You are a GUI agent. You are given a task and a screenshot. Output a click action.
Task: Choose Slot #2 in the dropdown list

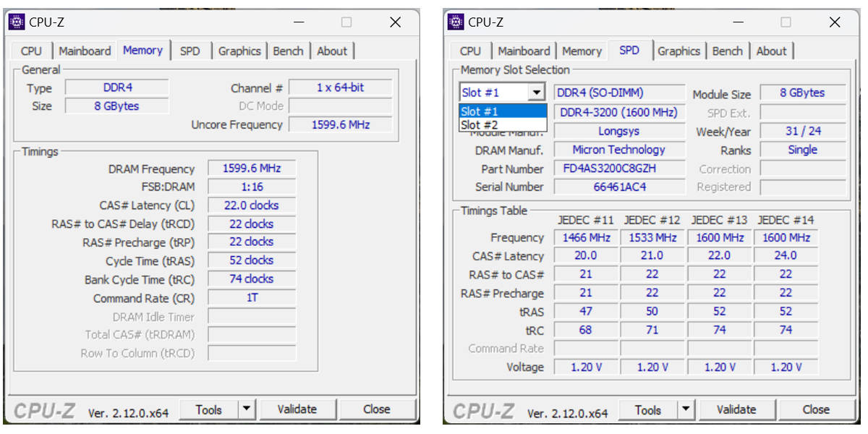coord(503,124)
